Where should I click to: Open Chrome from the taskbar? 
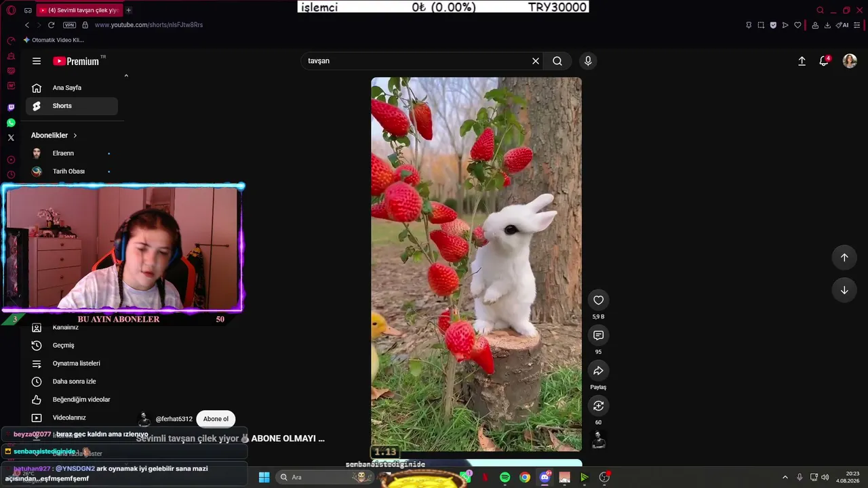coord(525,477)
